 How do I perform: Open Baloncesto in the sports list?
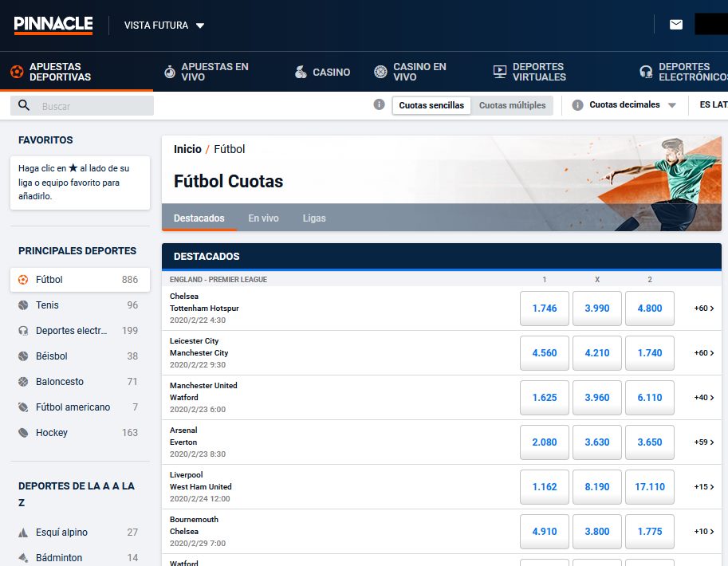(80, 382)
